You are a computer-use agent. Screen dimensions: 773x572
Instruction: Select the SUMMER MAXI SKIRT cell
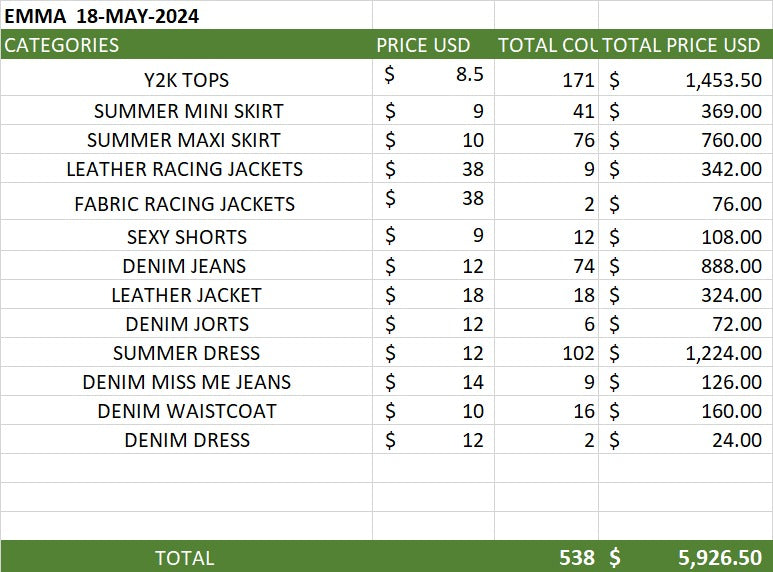186,140
